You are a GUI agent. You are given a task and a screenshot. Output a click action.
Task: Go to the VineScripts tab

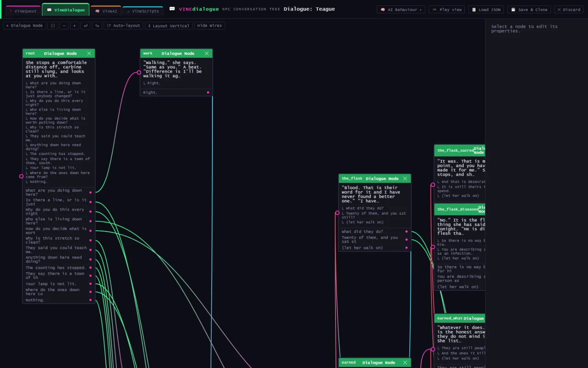coord(143,11)
